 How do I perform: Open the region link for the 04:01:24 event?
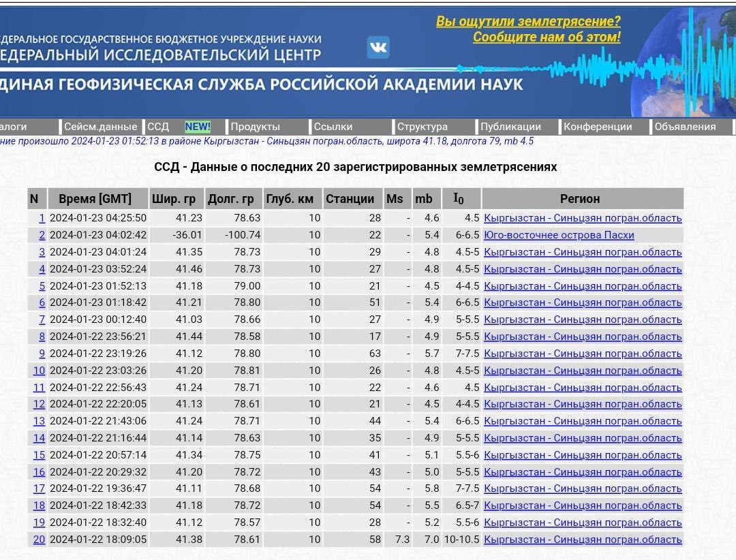[x=583, y=252]
